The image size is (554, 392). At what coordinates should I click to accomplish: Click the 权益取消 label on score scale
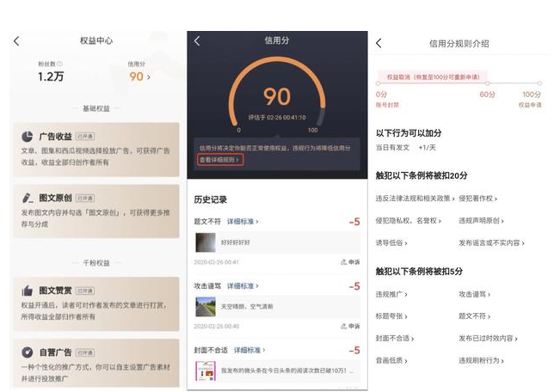point(434,77)
